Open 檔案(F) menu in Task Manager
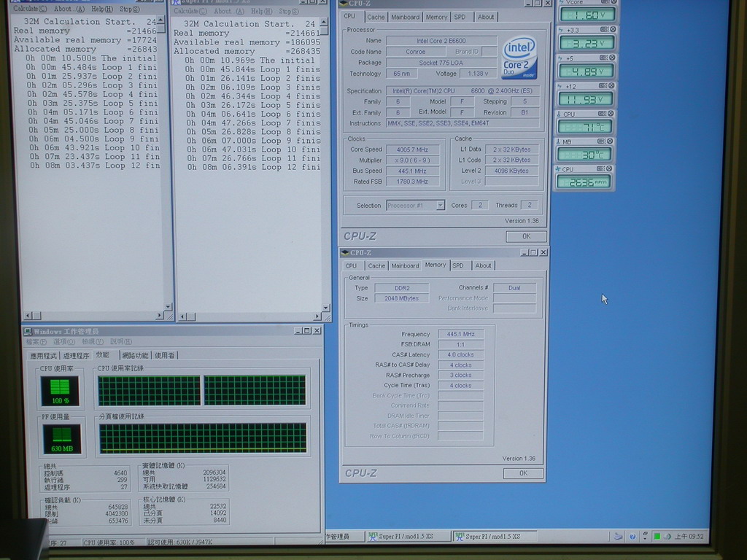Viewport: 747px width, 560px height. coord(36,342)
